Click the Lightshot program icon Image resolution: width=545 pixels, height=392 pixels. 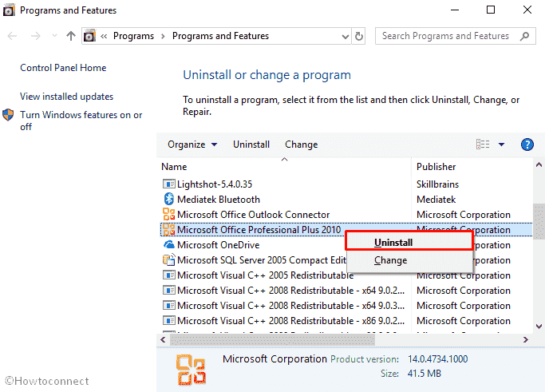tap(169, 184)
